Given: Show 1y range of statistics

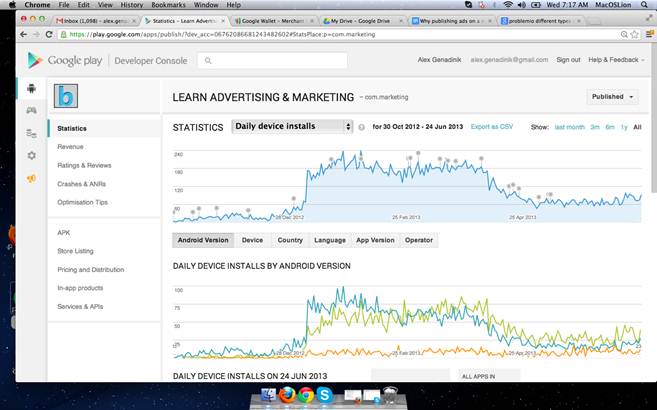Looking at the screenshot, I should tap(624, 127).
